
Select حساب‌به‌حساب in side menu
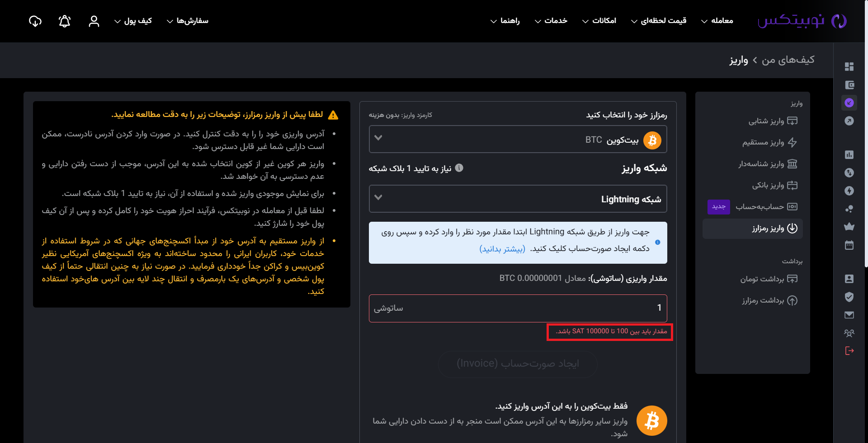(766, 207)
